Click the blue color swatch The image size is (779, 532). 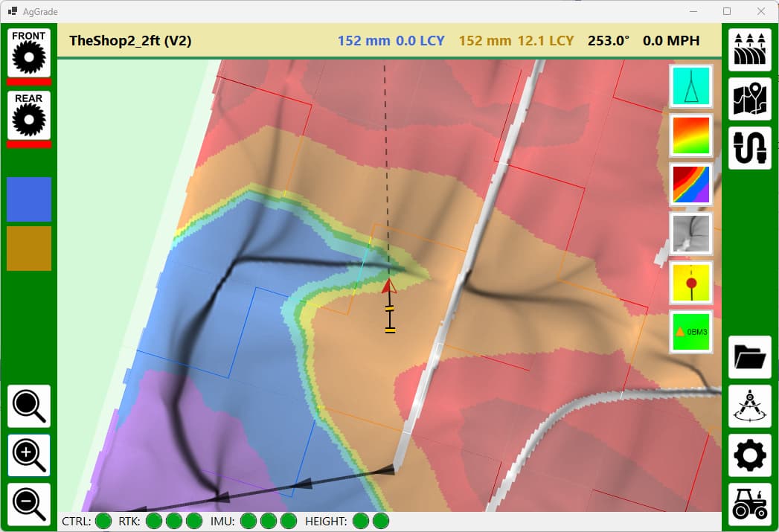[29, 199]
